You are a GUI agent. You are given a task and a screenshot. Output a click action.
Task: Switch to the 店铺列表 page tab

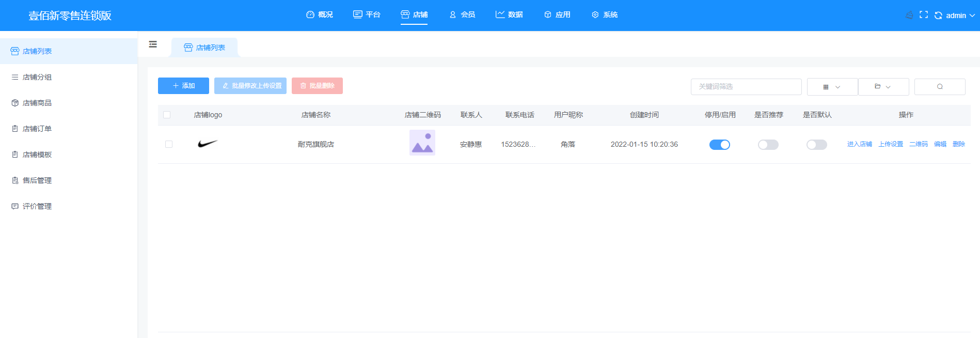click(204, 48)
